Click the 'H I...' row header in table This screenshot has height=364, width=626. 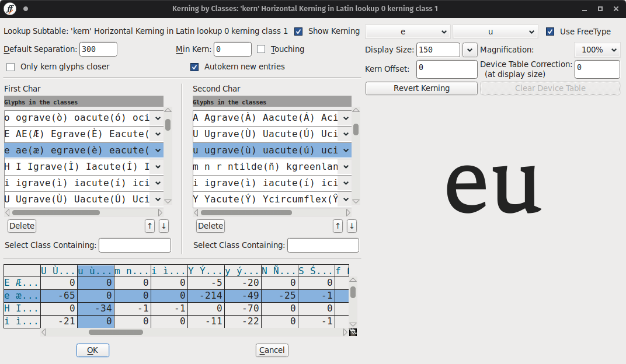click(x=22, y=309)
